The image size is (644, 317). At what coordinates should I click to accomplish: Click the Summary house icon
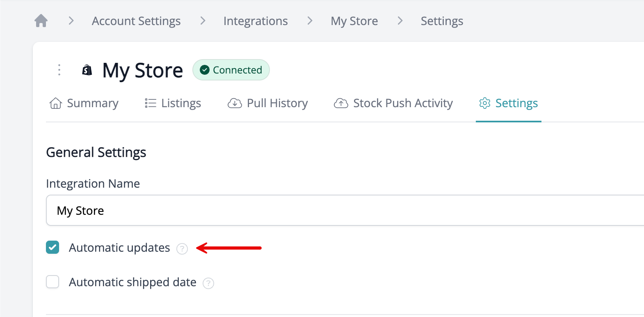(x=56, y=103)
